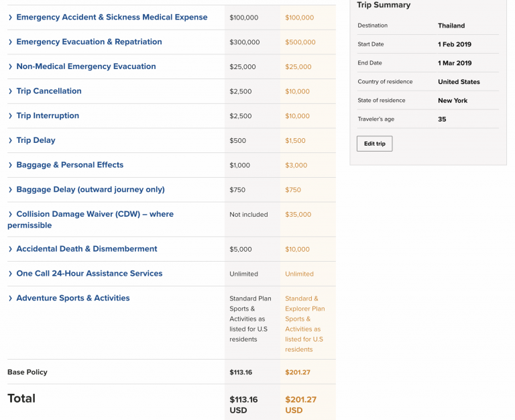Select the $113.16 USD Standard plan total
Viewport: 515px width, 420px height.
[x=244, y=404]
